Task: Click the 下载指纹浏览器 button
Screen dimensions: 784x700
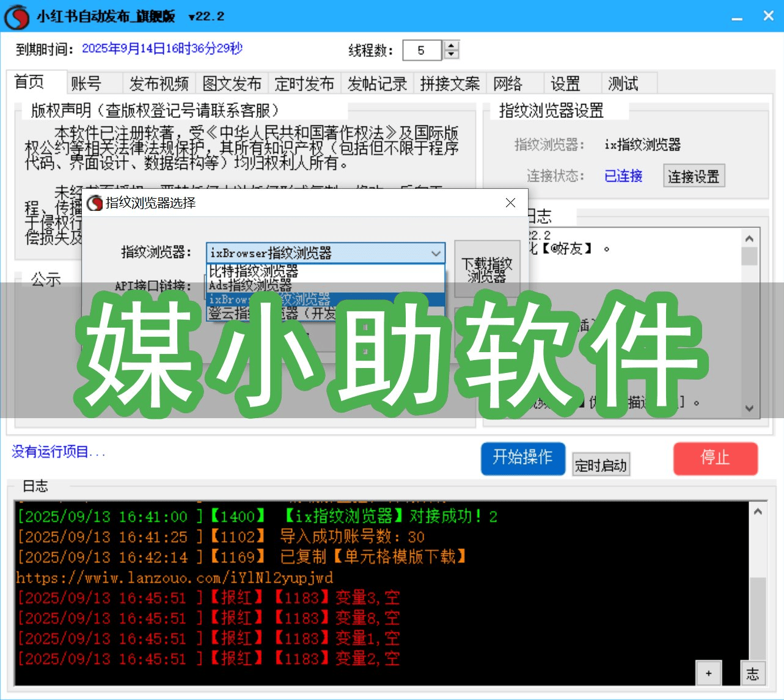Action: 486,270
